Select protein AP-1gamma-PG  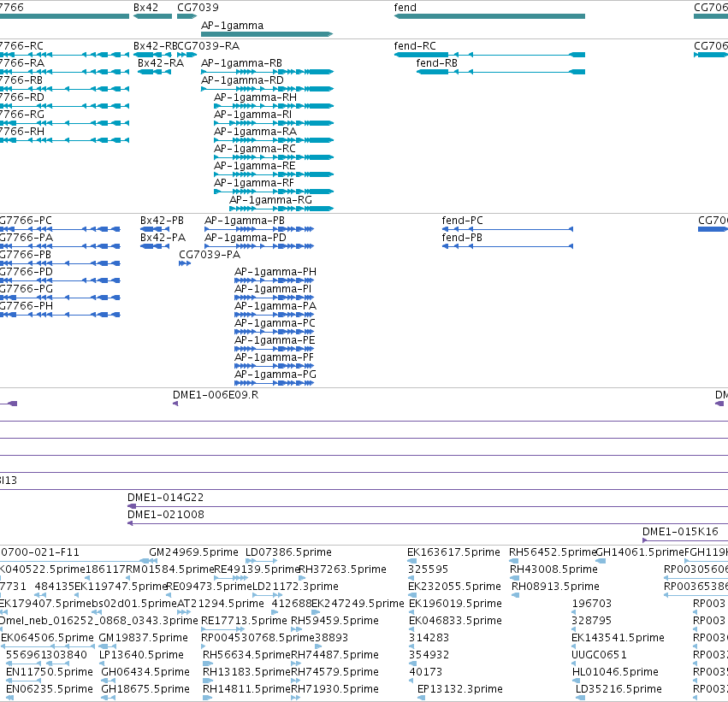point(275,375)
